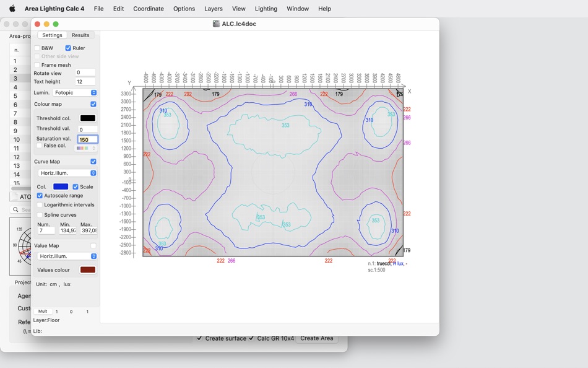Image resolution: width=588 pixels, height=368 pixels.
Task: Click the Text height input field
Action: [85, 82]
